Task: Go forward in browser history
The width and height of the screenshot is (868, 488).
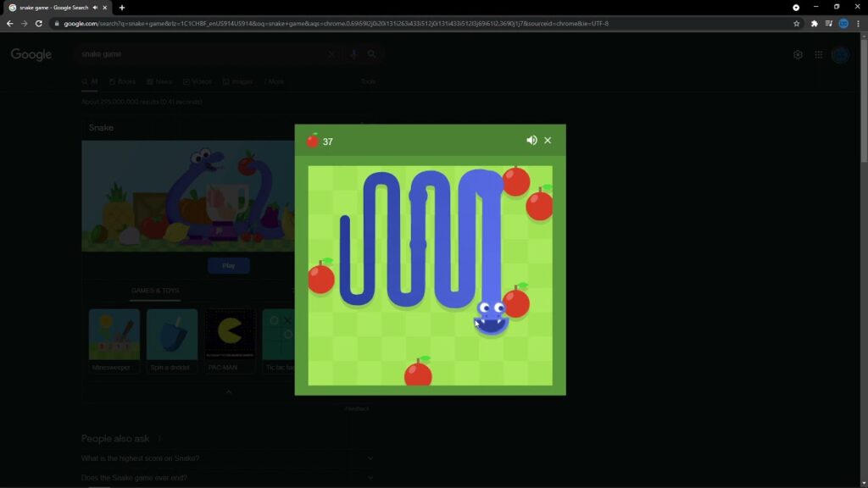Action: click(24, 23)
